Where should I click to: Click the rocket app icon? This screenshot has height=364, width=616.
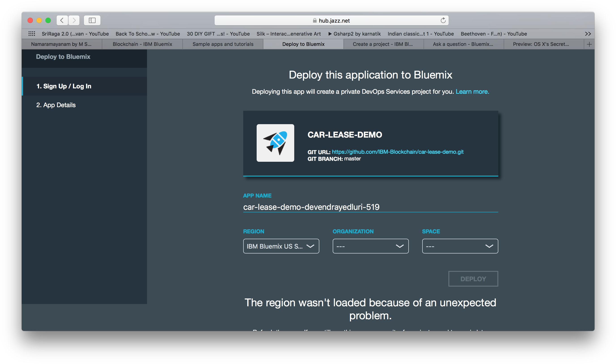coord(275,143)
